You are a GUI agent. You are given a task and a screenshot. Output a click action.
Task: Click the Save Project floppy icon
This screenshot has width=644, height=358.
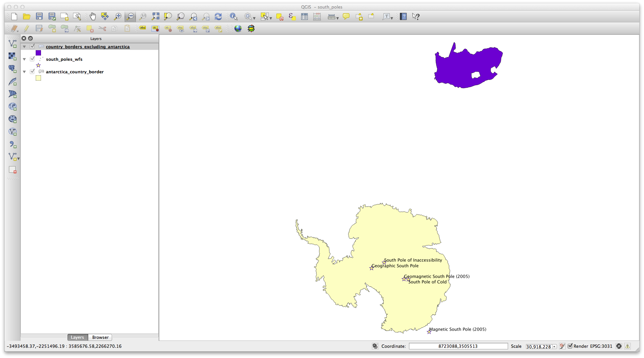coord(39,17)
